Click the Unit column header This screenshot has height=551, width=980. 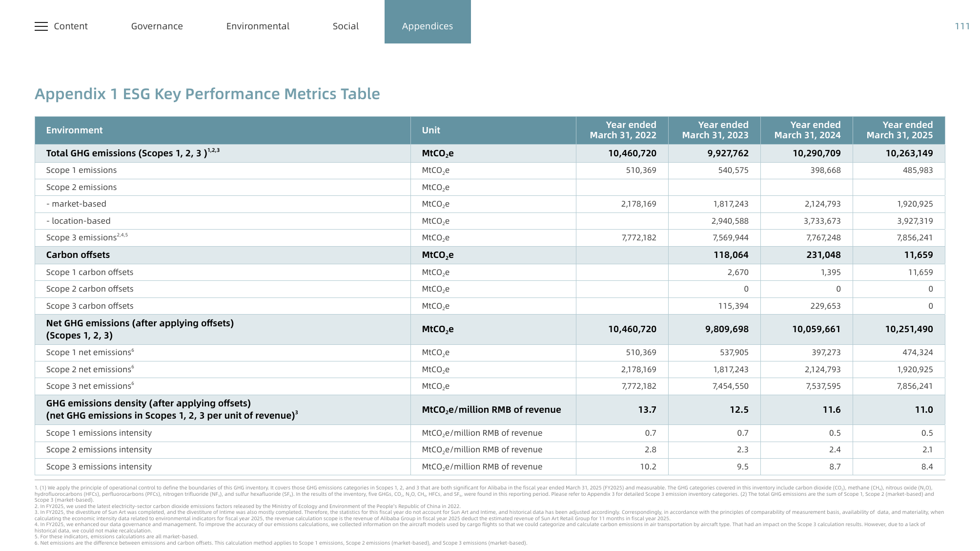tap(431, 130)
